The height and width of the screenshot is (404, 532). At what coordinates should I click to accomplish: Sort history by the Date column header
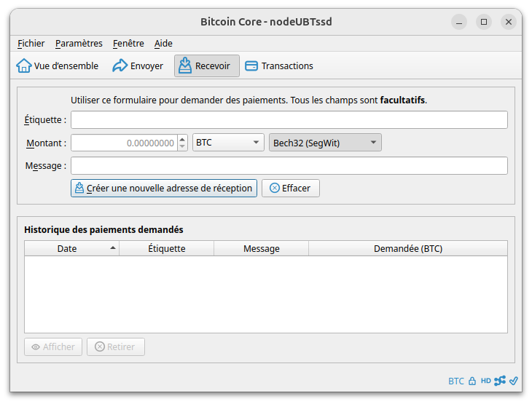(x=67, y=248)
